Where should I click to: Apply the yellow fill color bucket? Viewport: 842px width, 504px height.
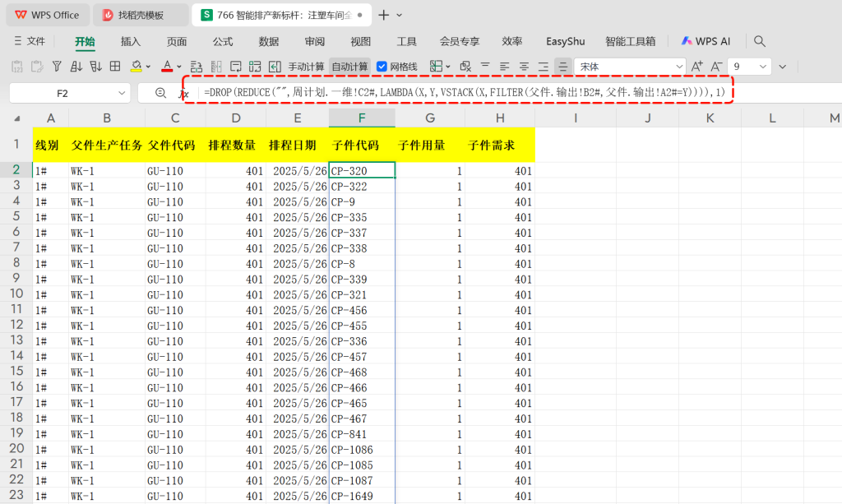point(136,67)
